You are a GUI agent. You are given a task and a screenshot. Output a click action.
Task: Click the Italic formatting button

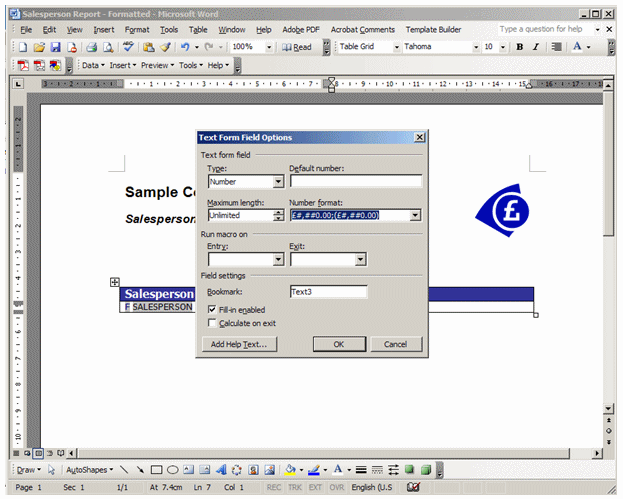click(x=536, y=47)
